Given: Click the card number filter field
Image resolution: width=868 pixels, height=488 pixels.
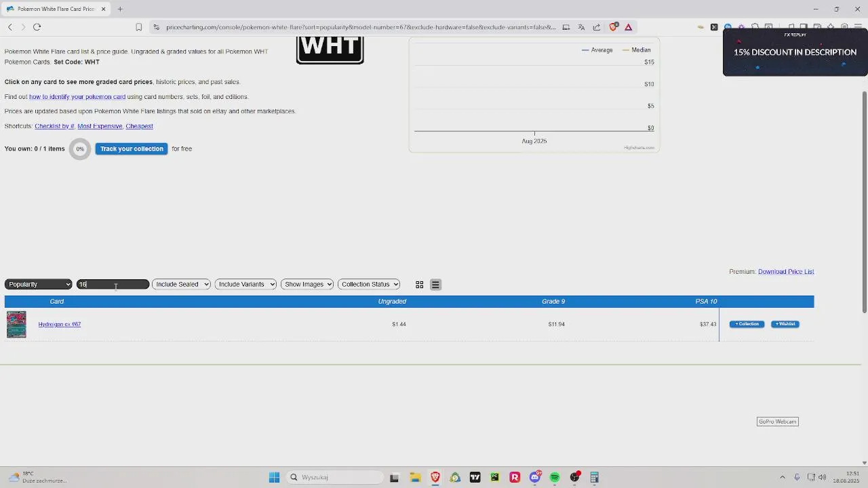Looking at the screenshot, I should coord(113,285).
